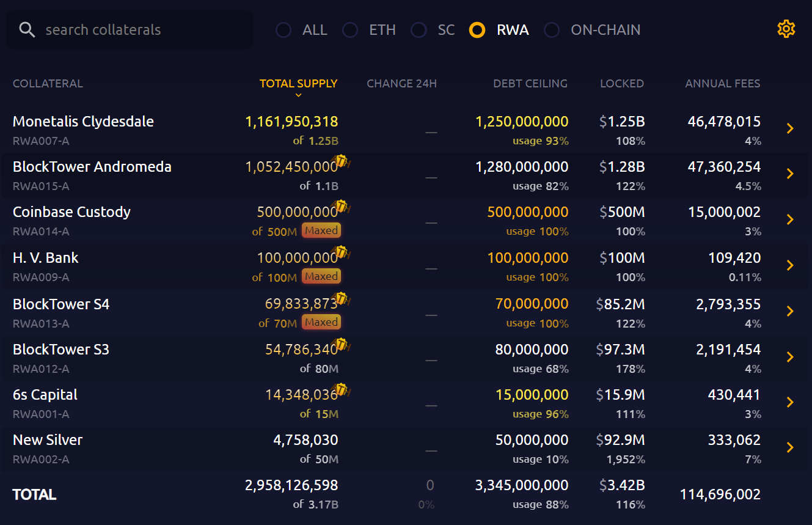Click the usage 93% text for Monetalis
Screen dimensions: 812x525
point(541,141)
